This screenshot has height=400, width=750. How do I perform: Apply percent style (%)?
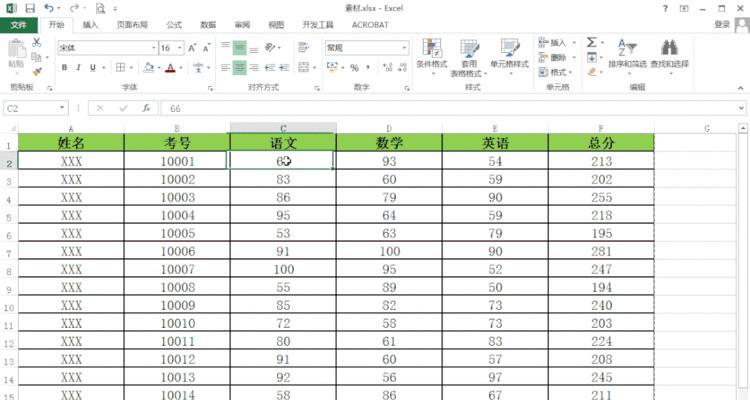(354, 67)
